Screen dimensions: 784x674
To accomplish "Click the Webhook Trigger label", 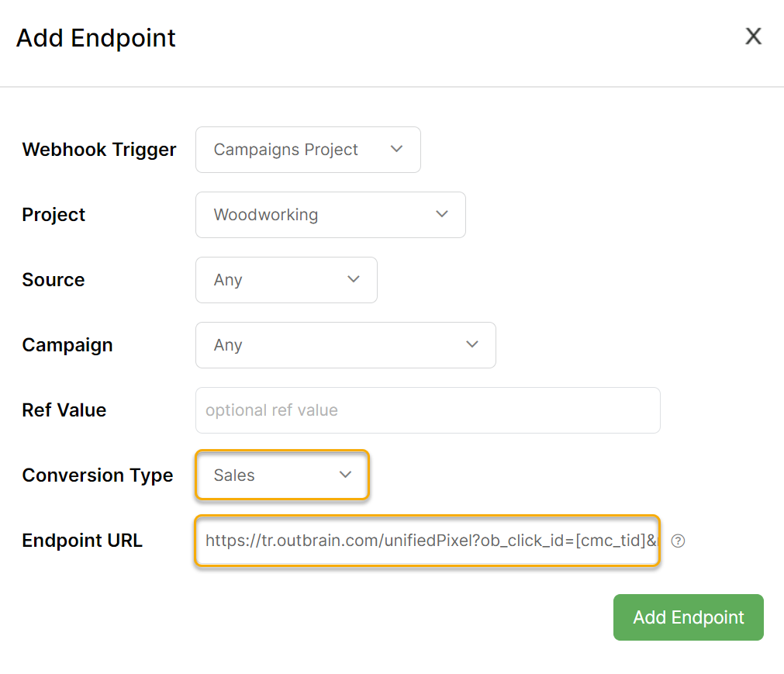I will pos(99,150).
